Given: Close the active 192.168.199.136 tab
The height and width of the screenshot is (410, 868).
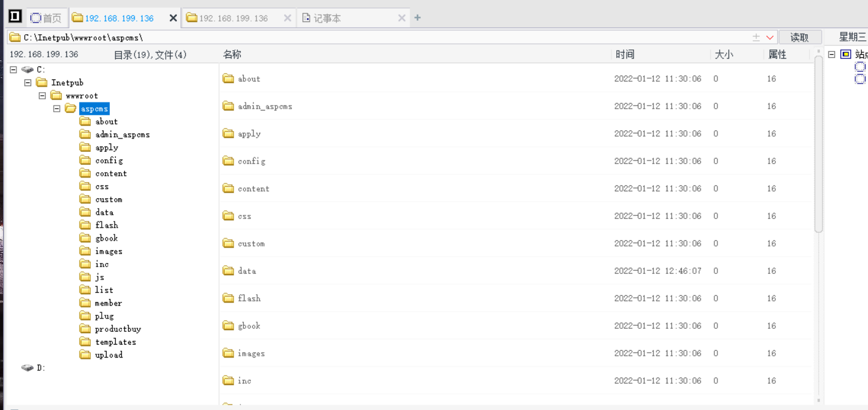Looking at the screenshot, I should [x=173, y=18].
